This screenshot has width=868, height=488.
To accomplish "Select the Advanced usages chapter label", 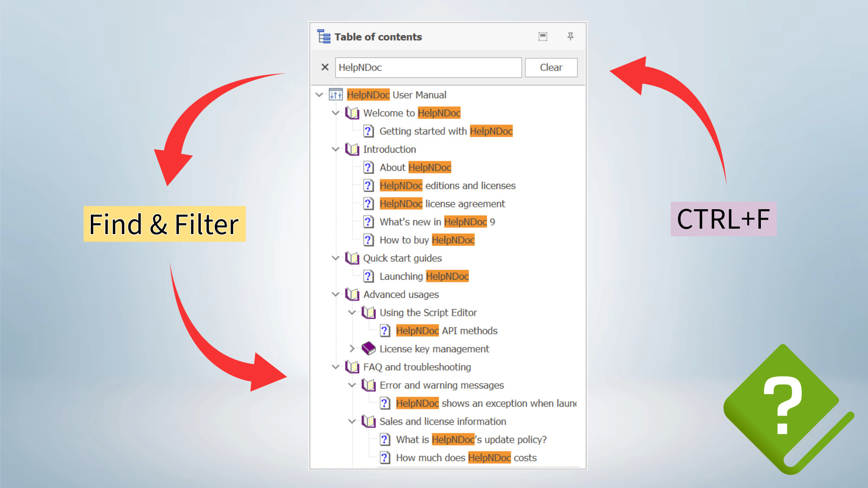I will pyautogui.click(x=401, y=295).
